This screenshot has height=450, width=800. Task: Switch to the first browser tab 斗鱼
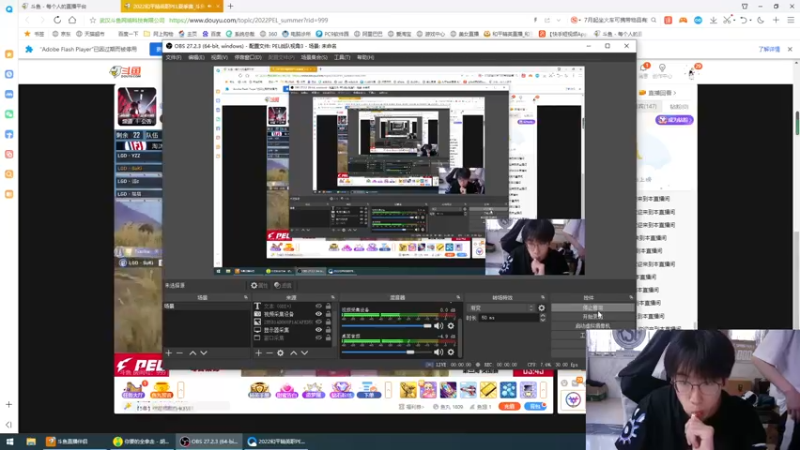(70, 6)
